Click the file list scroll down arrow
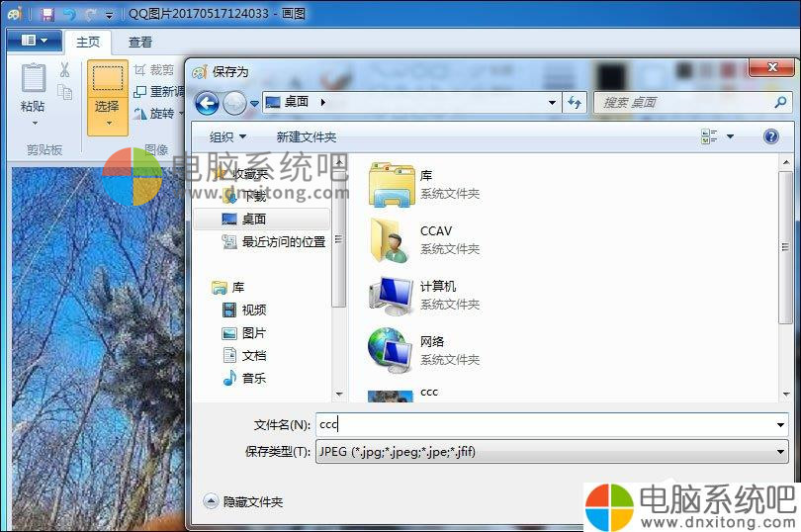The height and width of the screenshot is (532, 801). click(x=786, y=394)
